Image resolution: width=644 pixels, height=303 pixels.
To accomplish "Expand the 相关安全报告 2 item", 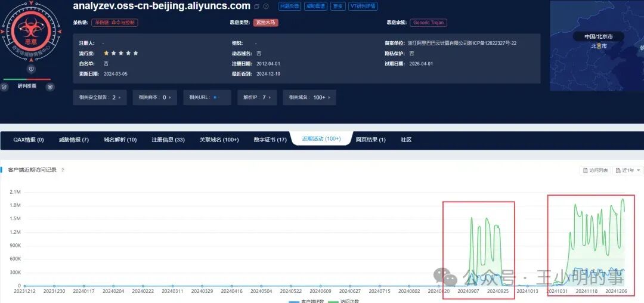I will click(100, 97).
